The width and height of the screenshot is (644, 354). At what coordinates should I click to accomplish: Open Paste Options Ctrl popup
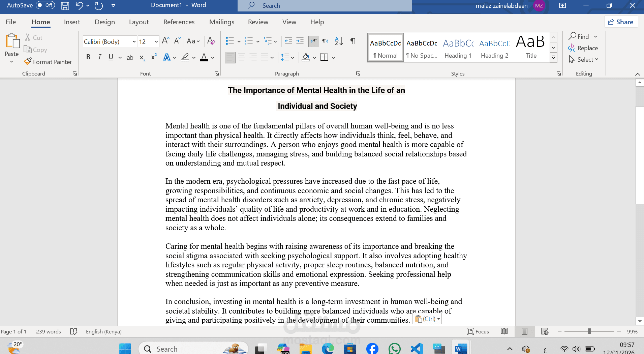(427, 319)
